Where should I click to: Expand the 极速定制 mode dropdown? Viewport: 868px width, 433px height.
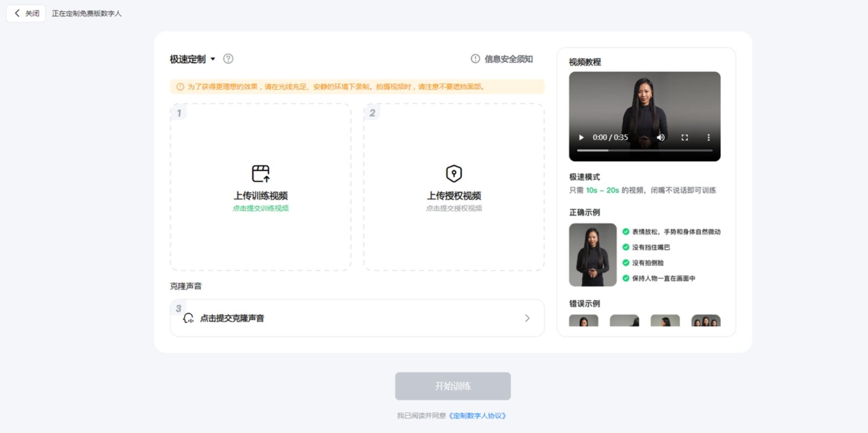(213, 59)
